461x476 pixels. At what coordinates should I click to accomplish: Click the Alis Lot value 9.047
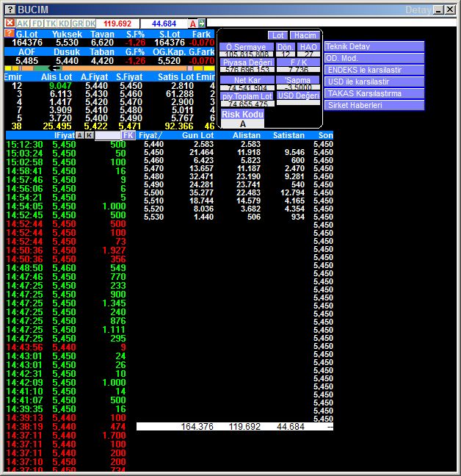click(60, 86)
